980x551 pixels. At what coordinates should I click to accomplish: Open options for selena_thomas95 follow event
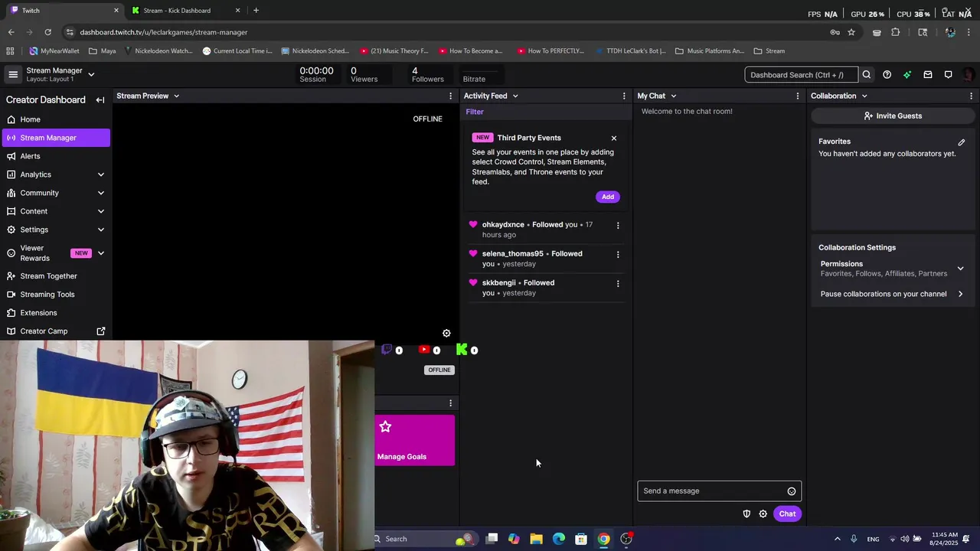pyautogui.click(x=618, y=254)
